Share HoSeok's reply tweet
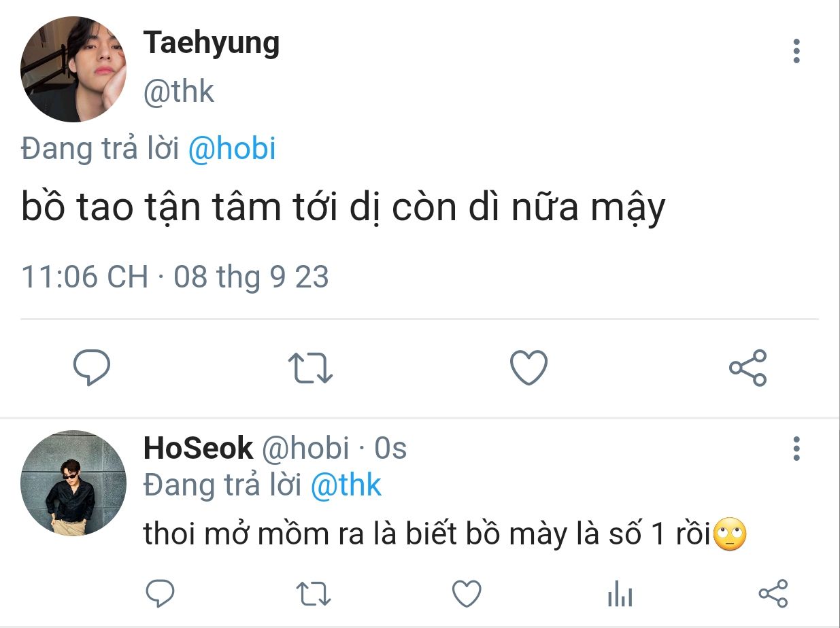Screen dimensions: 840x628 773,593
